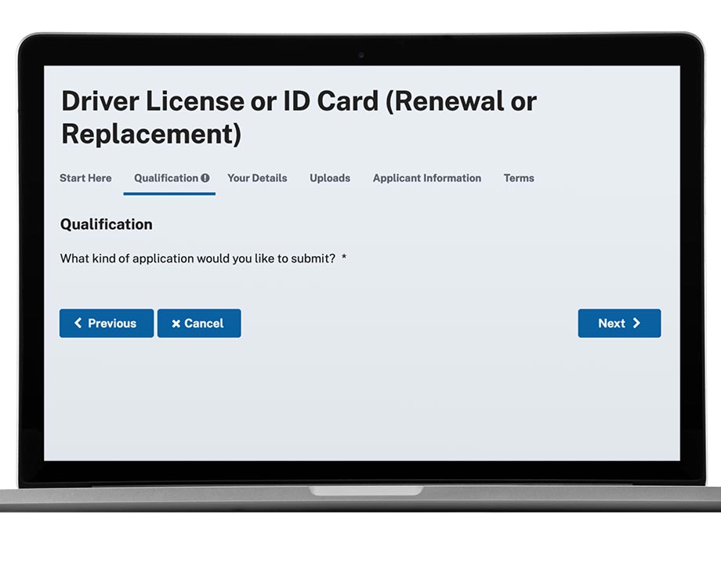This screenshot has height=588, width=721.
Task: Click the Qualification tab alert icon
Action: click(205, 178)
